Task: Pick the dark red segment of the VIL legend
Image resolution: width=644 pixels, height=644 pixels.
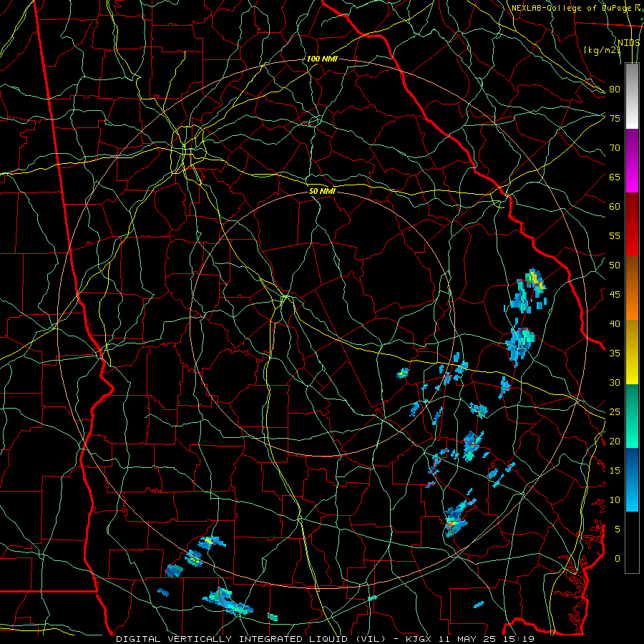Action: (632, 225)
